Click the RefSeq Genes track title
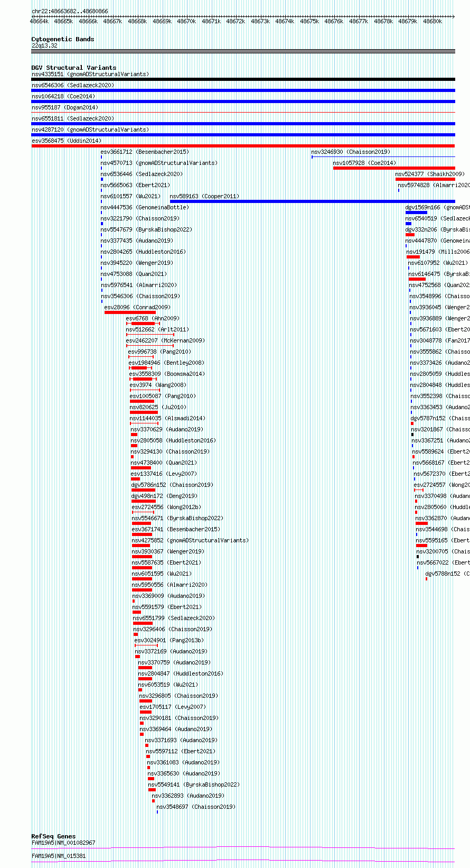The width and height of the screenshot is (470, 868). (x=53, y=836)
